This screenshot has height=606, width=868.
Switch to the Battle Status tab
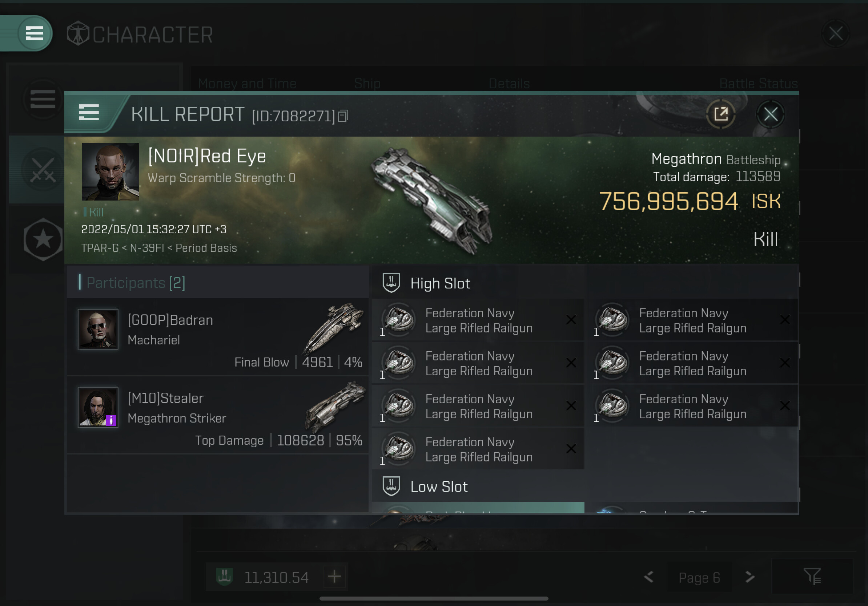[x=758, y=84]
